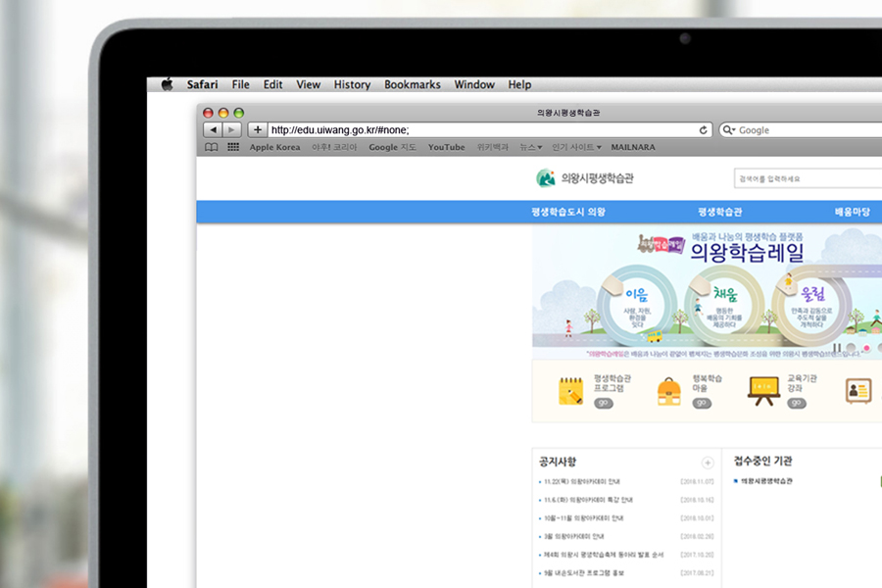Viewport: 882px width, 588px height.
Task: Click the site search input field
Action: (x=804, y=178)
